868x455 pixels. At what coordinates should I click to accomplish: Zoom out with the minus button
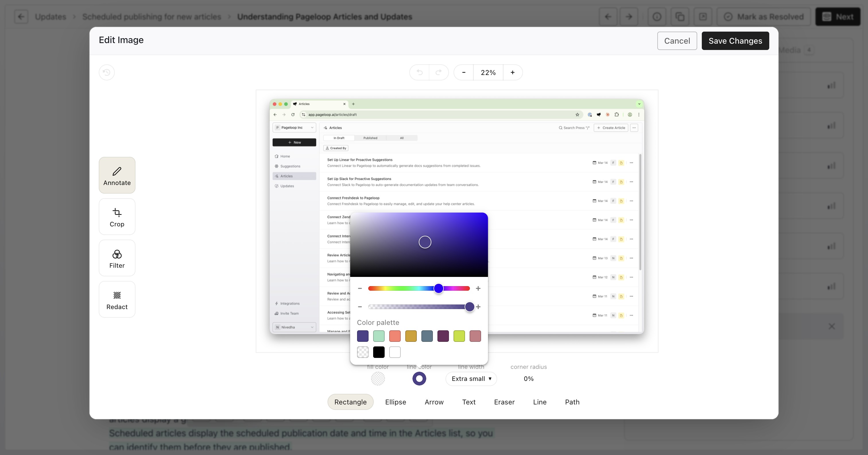pyautogui.click(x=464, y=72)
